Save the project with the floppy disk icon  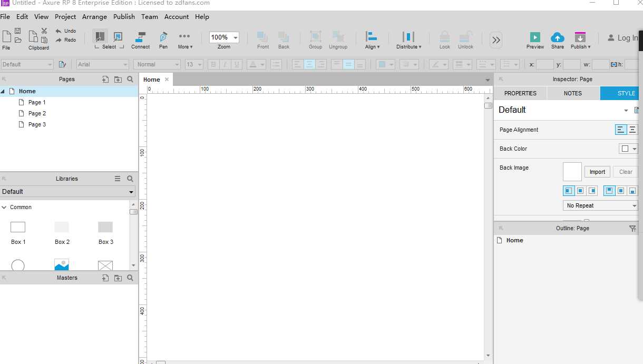click(x=18, y=31)
